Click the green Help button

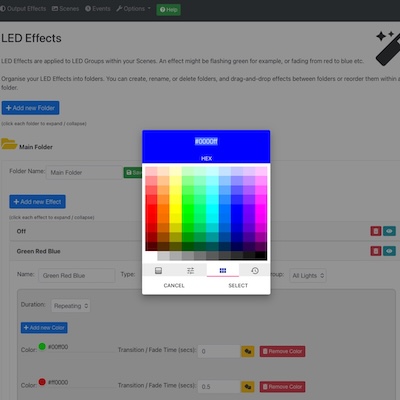[169, 10]
